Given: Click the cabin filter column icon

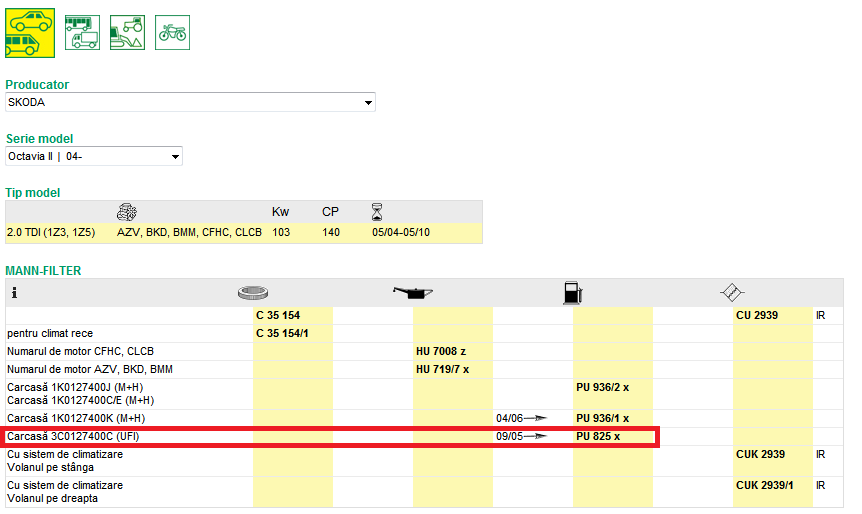Looking at the screenshot, I should click(732, 292).
